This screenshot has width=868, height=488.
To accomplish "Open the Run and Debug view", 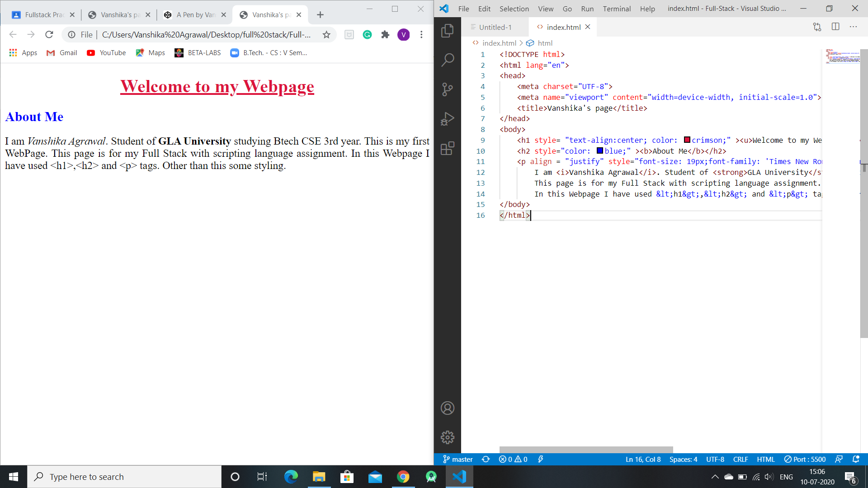I will 447,119.
